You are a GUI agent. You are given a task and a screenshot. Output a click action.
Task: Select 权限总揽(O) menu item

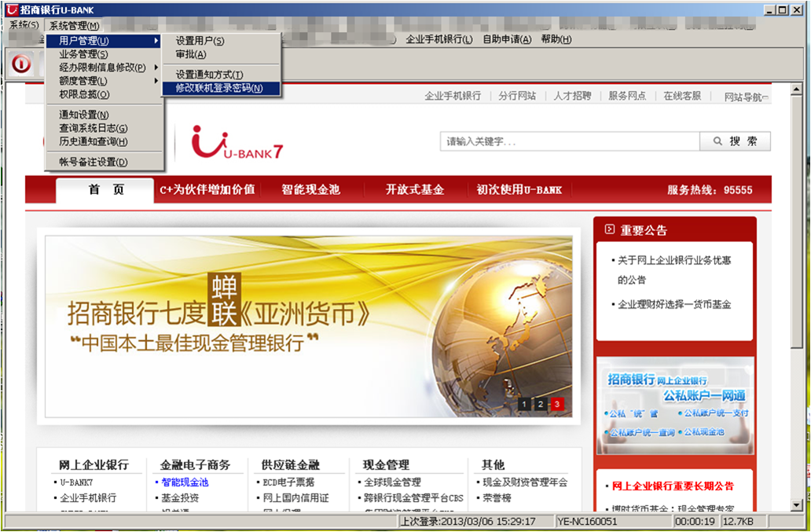pos(104,94)
